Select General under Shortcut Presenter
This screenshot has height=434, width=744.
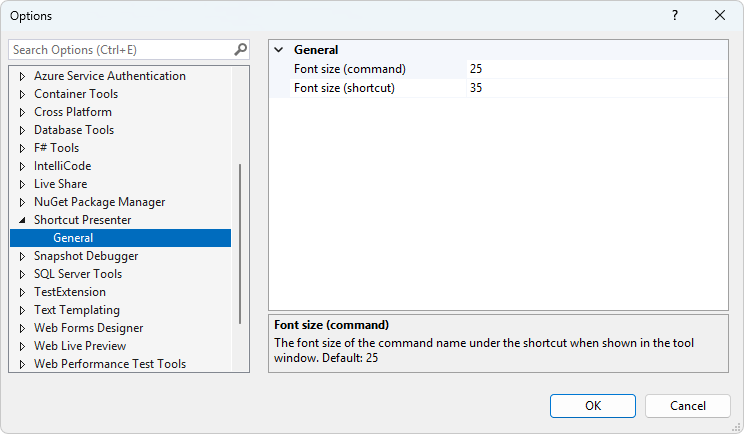(73, 238)
